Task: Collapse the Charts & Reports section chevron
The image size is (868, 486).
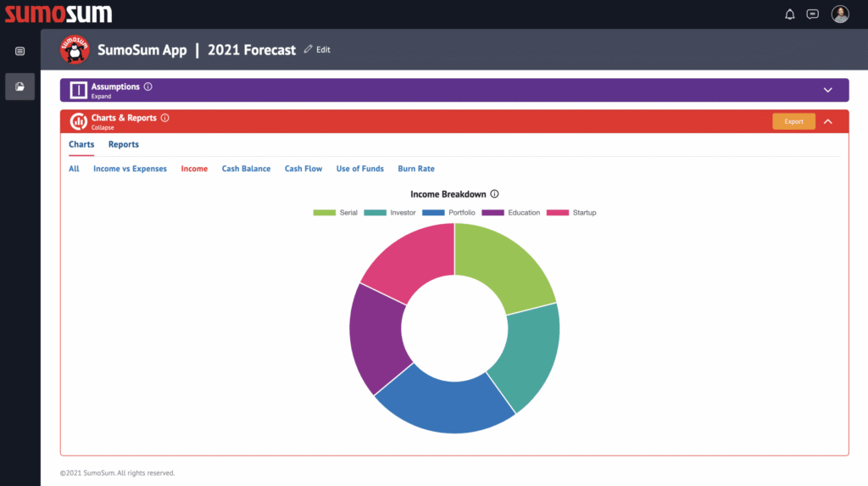Action: tap(828, 121)
